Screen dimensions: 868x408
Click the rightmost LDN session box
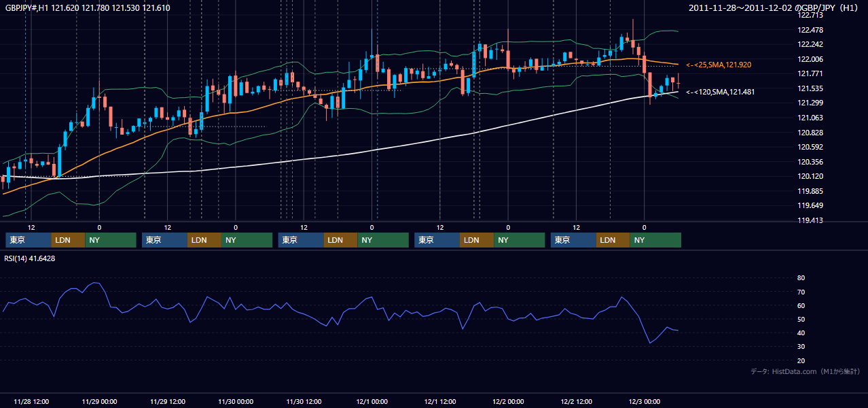613,240
